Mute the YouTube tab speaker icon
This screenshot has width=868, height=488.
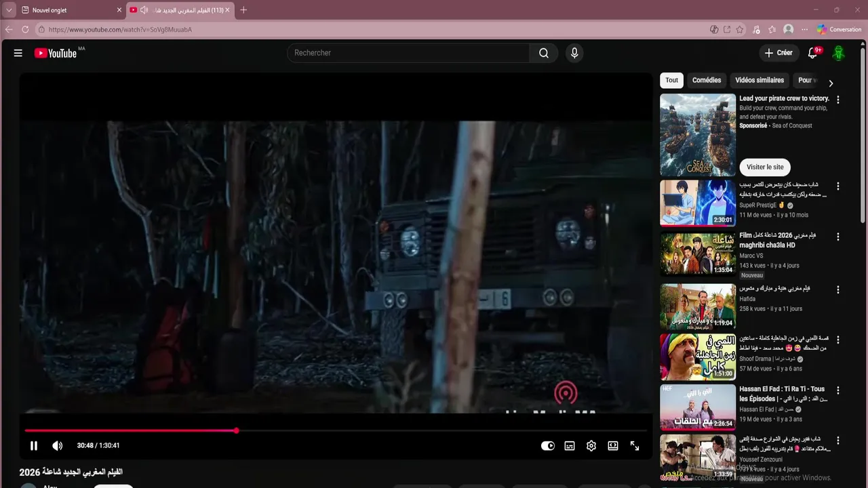pyautogui.click(x=144, y=10)
